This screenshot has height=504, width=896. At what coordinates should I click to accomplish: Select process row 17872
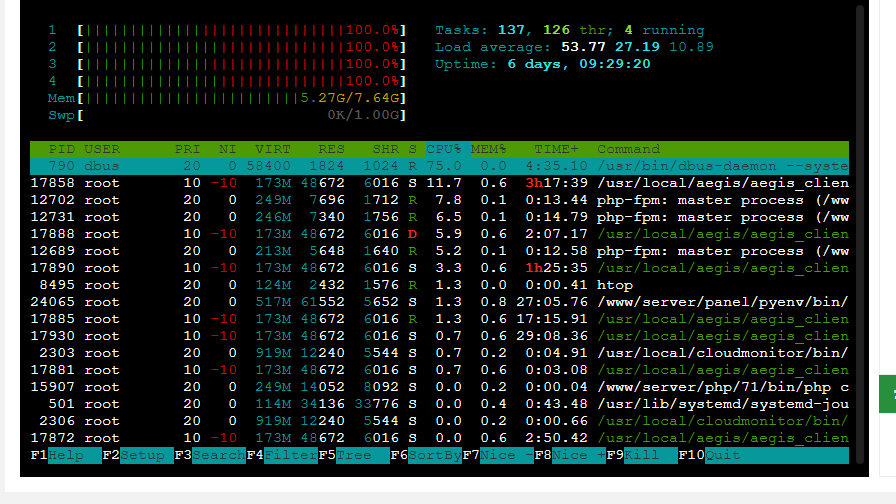point(439,438)
